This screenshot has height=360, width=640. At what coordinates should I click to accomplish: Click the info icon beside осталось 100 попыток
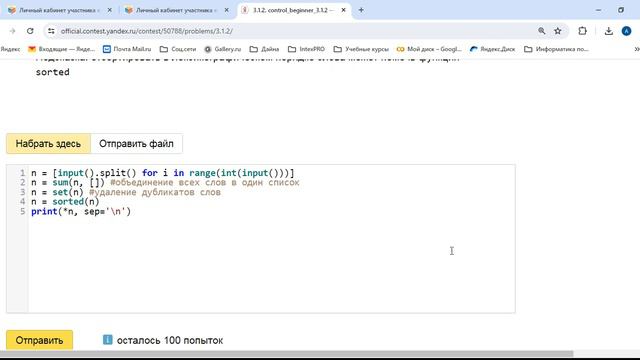coord(107,340)
